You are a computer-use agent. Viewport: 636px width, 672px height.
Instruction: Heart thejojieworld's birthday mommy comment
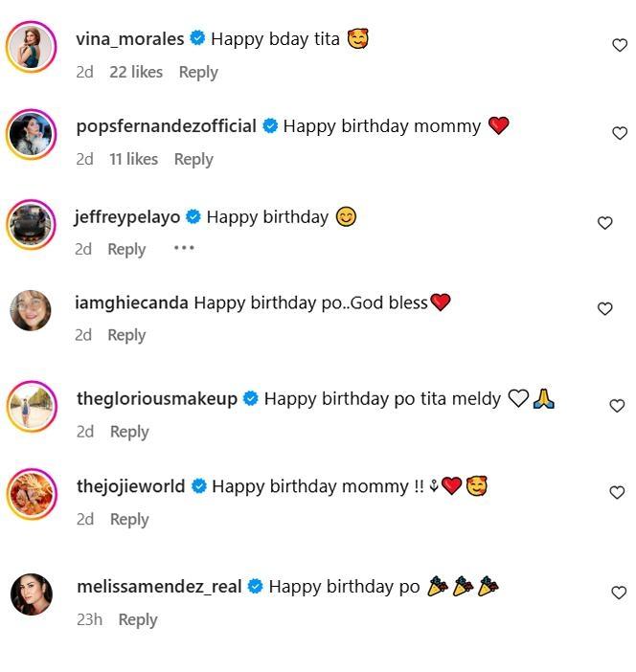(x=618, y=492)
